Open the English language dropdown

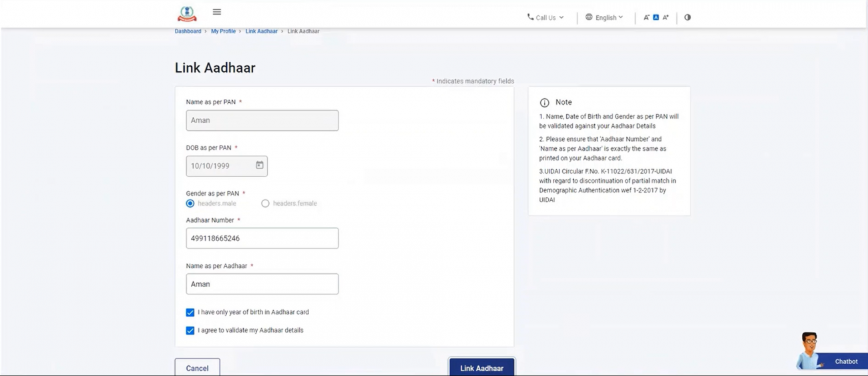tap(604, 17)
